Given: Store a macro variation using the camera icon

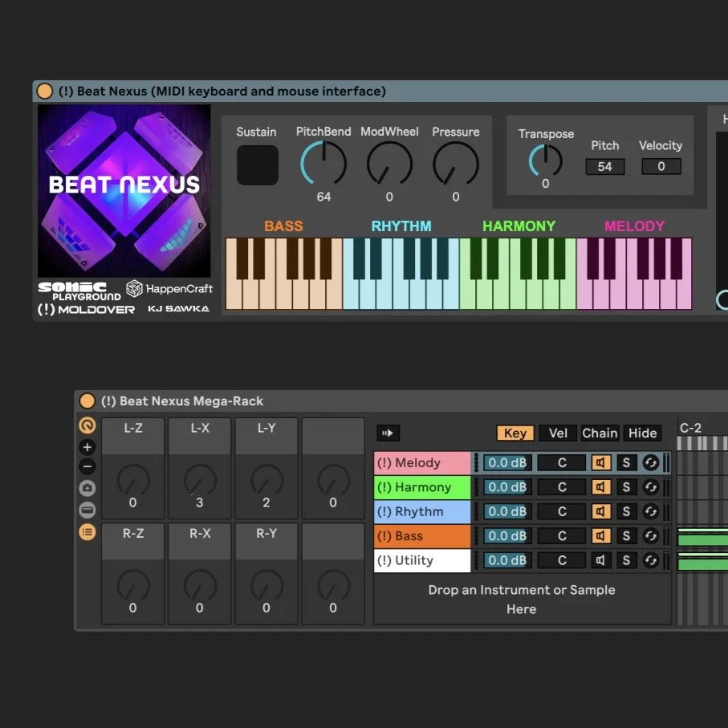Looking at the screenshot, I should point(87,487).
